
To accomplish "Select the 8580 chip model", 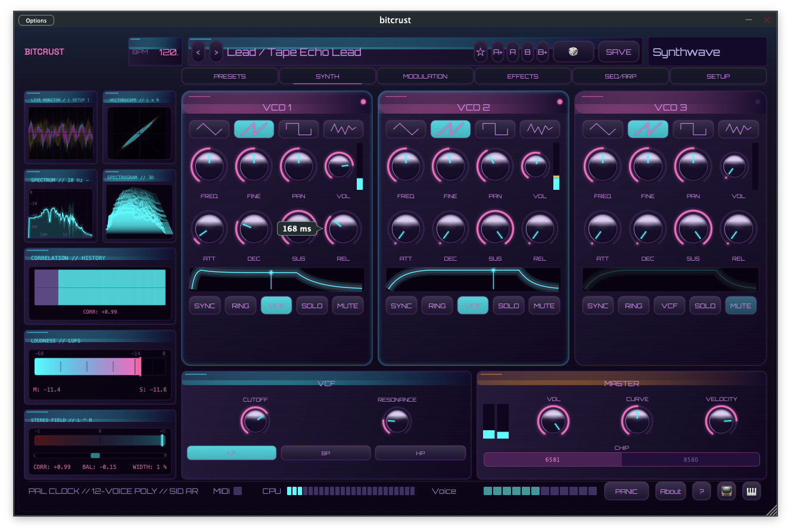I will coord(691,459).
